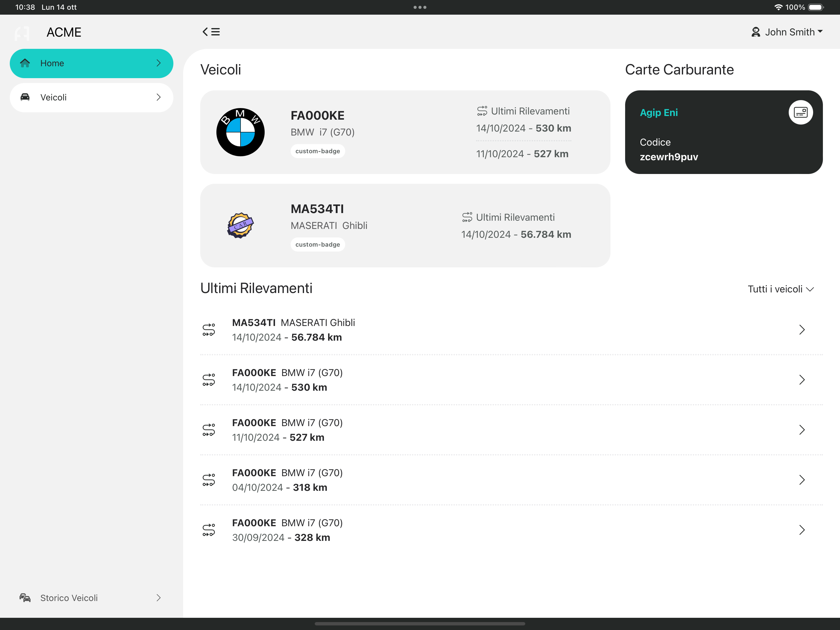Open the FA000KE 14/10/2024 530 km row

tap(511, 380)
